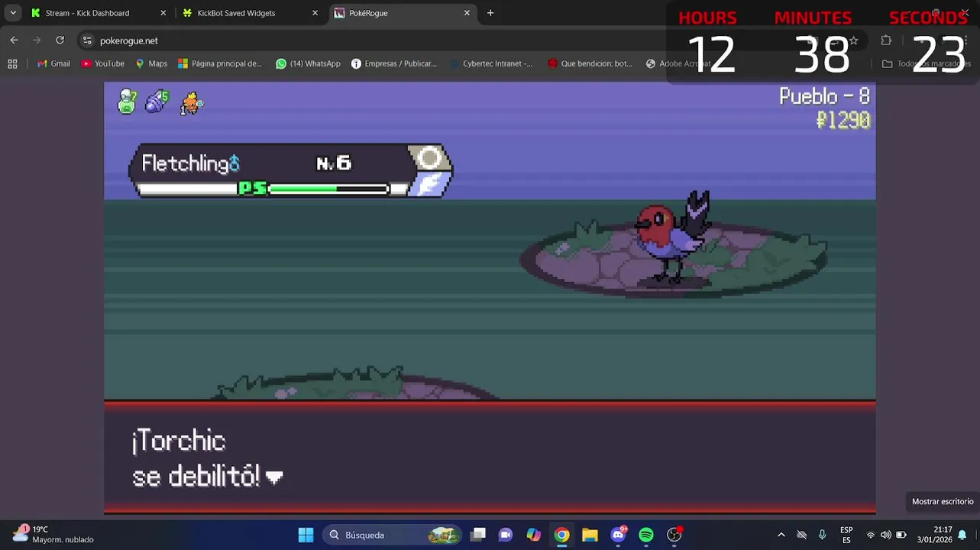Click the ₽1290 money counter
Image resolution: width=980 pixels, height=550 pixels.
coord(843,120)
